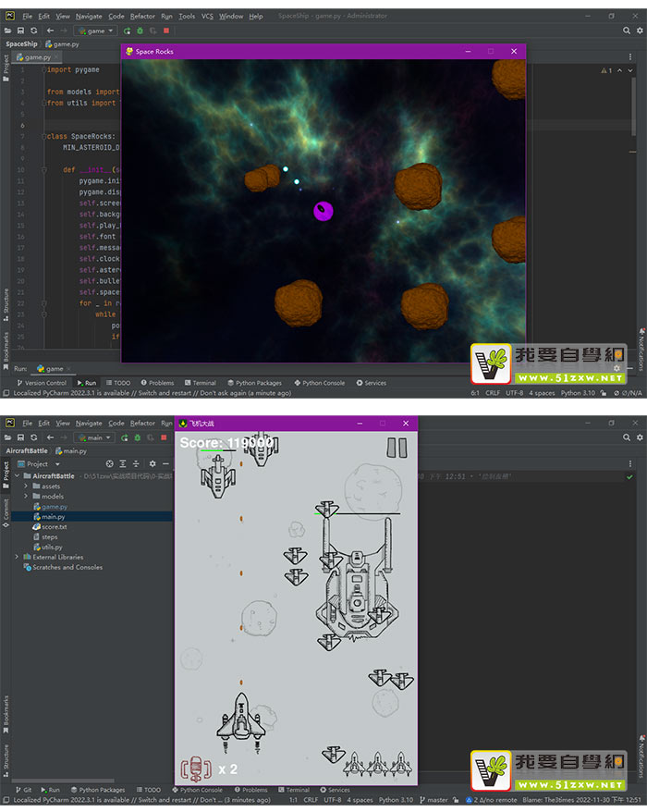Toggle Structure tool window stripe in top window
647x812 pixels.
[x=6, y=305]
